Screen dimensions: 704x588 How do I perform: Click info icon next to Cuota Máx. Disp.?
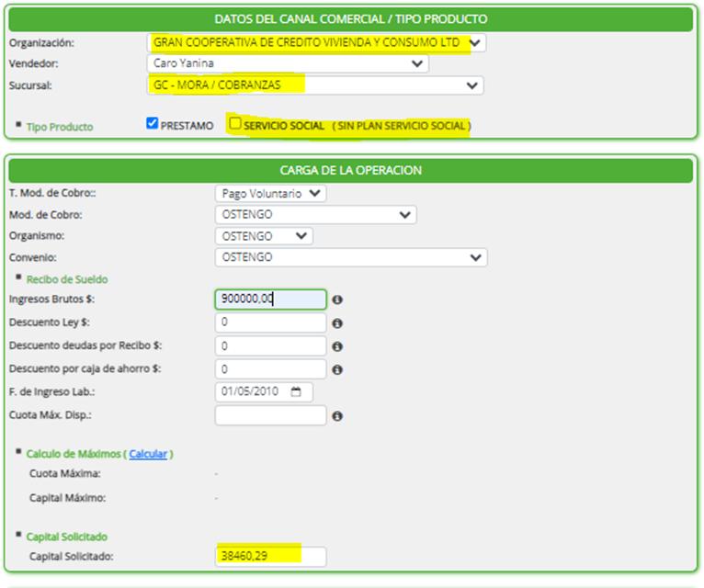337,416
